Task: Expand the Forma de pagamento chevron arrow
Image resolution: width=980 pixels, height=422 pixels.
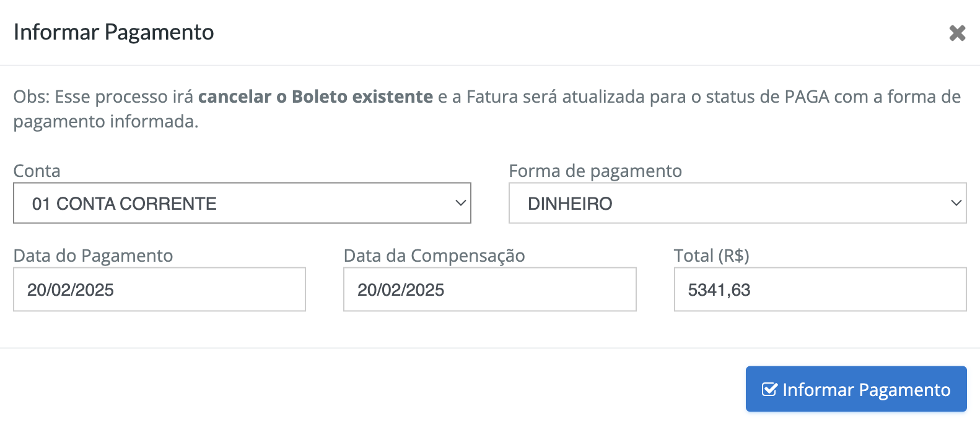Action: (956, 203)
